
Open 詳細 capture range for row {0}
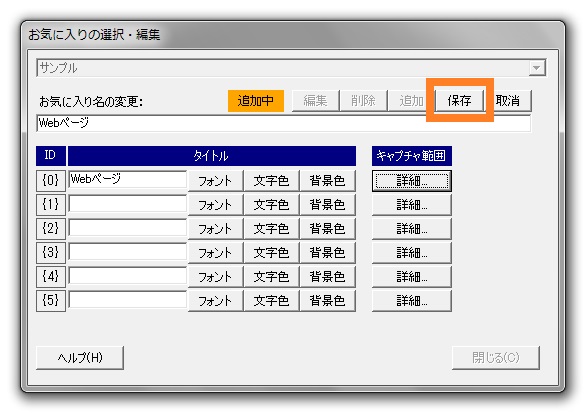(412, 181)
